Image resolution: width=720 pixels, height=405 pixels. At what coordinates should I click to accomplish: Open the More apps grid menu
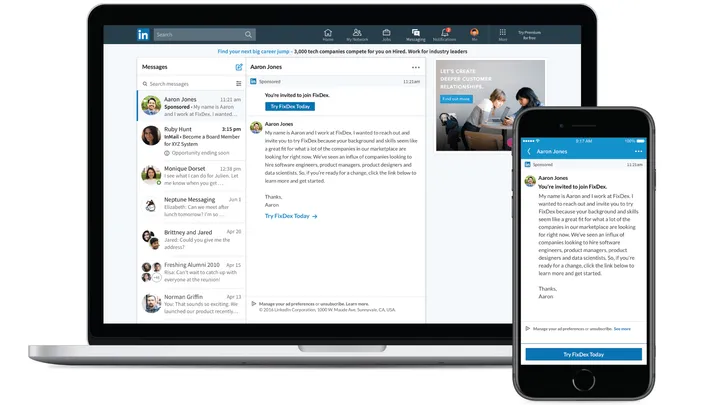(x=503, y=35)
